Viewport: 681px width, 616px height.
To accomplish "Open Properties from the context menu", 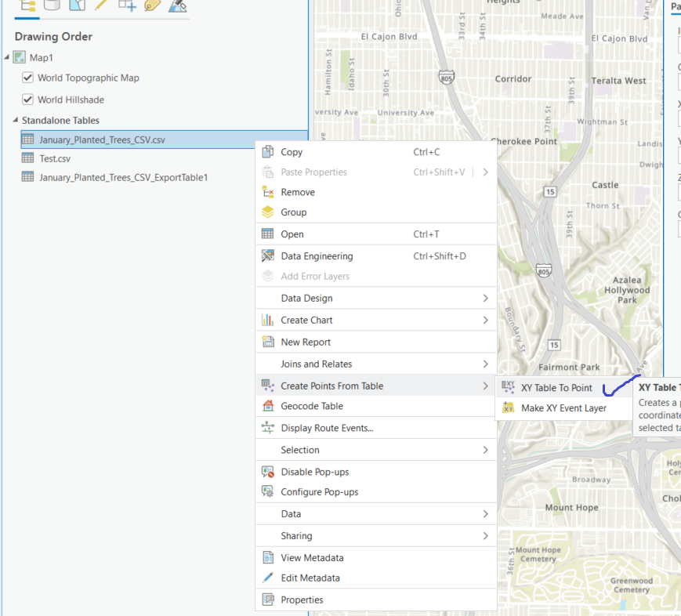I will point(375,600).
